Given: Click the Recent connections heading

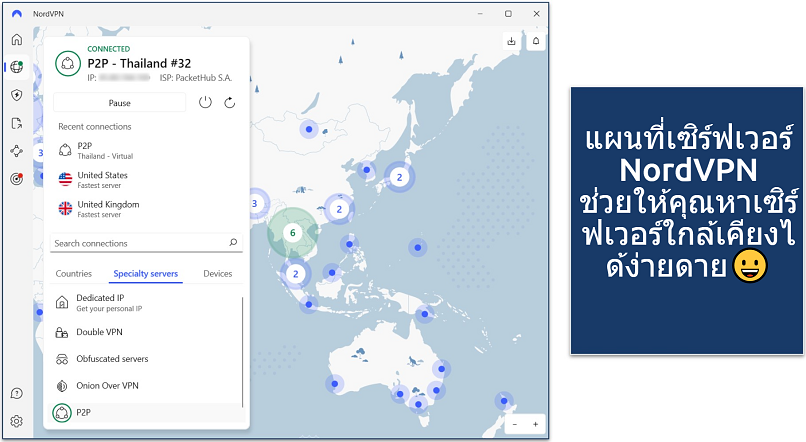Looking at the screenshot, I should (x=95, y=126).
